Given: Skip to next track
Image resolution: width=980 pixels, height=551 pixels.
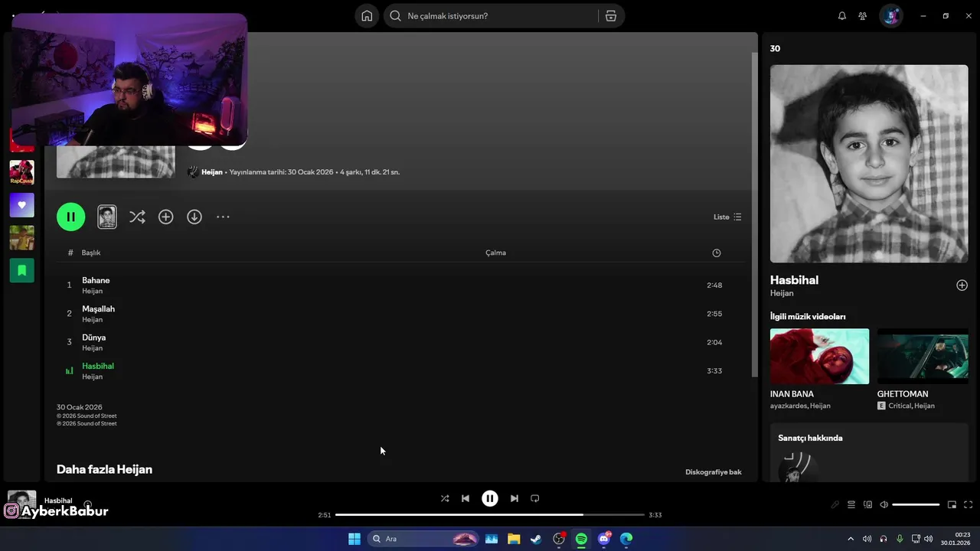Looking at the screenshot, I should (514, 498).
